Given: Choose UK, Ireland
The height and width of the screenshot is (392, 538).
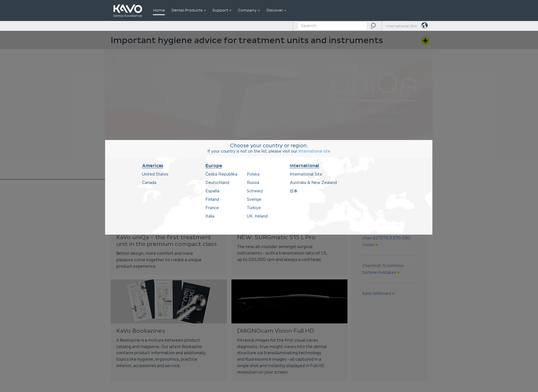Looking at the screenshot, I should point(257,216).
